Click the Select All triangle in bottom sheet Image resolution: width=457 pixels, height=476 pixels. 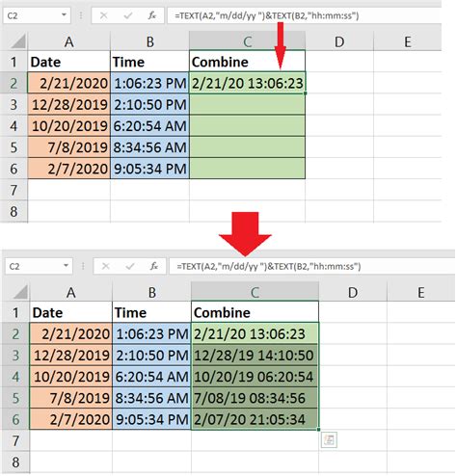[x=20, y=293]
